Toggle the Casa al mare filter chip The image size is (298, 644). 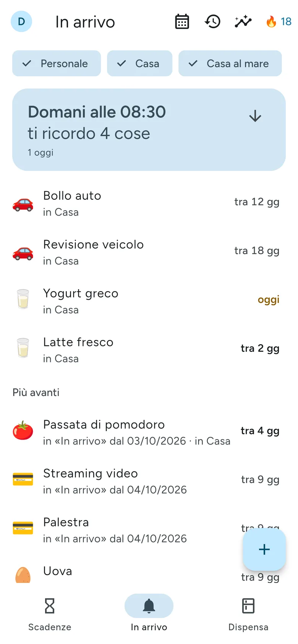point(230,63)
